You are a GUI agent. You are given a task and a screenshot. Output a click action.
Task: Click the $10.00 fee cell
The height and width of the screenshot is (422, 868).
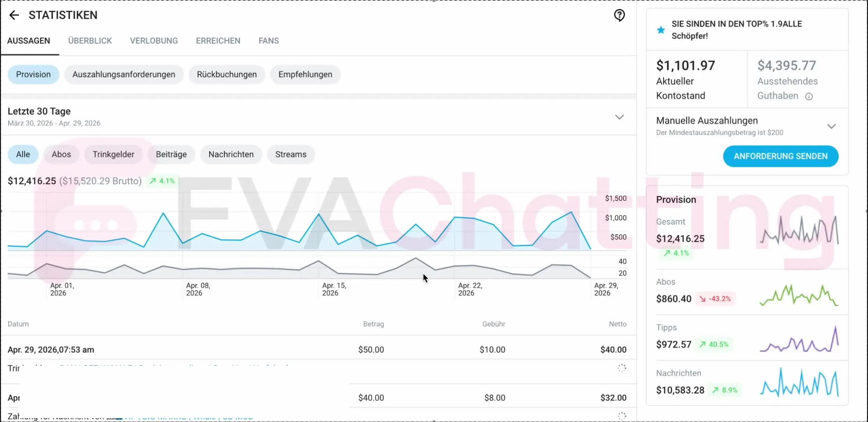(493, 350)
